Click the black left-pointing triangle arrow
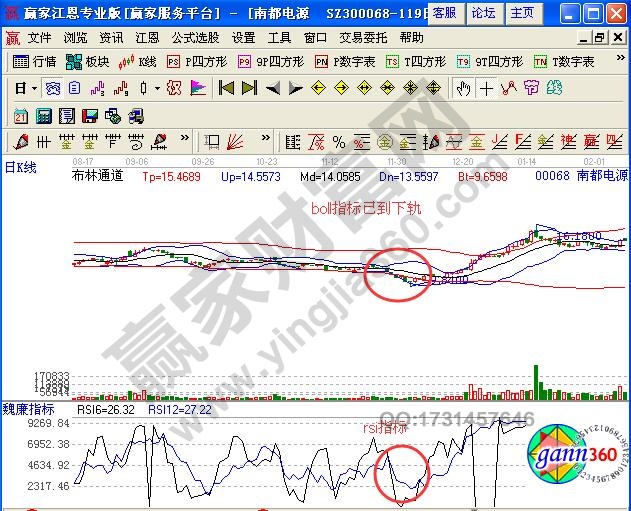The width and height of the screenshot is (631, 511). (272, 88)
